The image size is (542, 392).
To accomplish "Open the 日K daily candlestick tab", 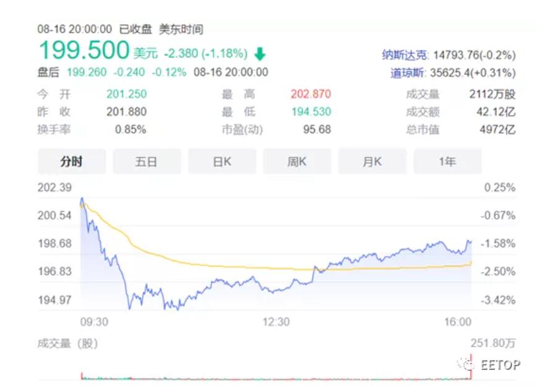I will tap(222, 161).
